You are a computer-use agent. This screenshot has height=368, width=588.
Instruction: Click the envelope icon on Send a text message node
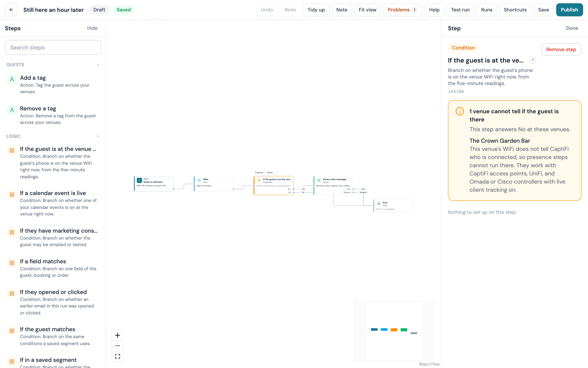click(x=319, y=180)
